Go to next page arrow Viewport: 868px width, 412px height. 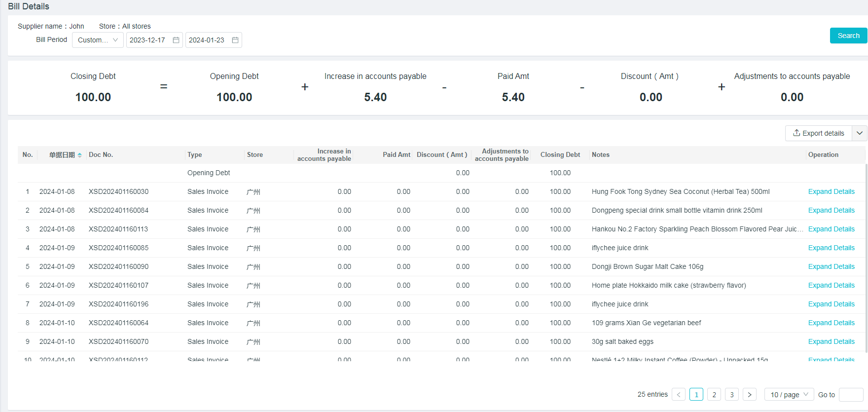(x=750, y=395)
